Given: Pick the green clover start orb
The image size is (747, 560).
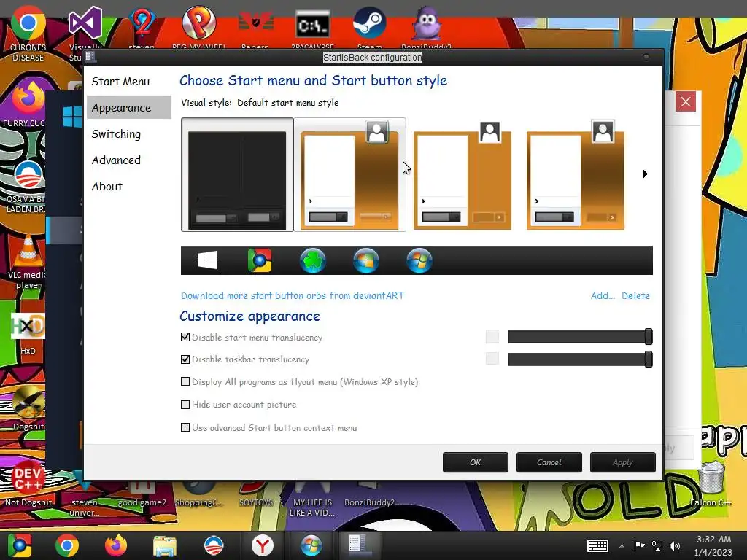Looking at the screenshot, I should pos(313,260).
